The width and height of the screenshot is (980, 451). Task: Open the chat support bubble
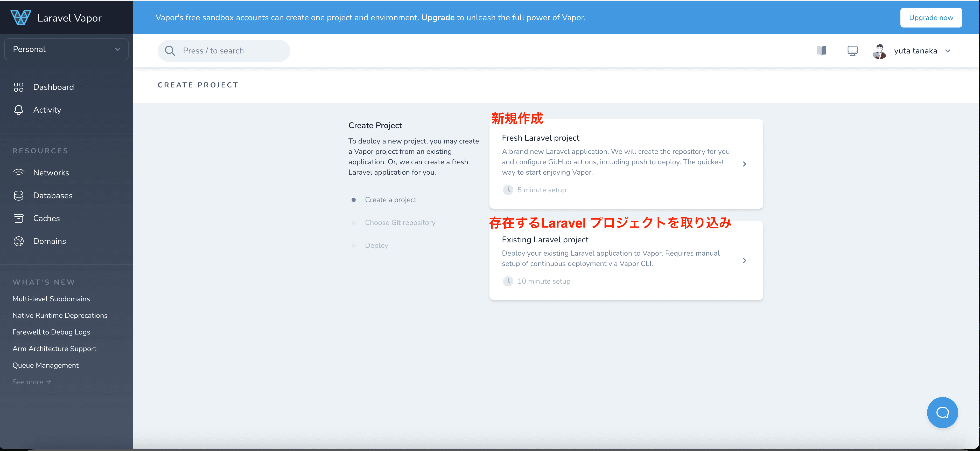pos(942,413)
